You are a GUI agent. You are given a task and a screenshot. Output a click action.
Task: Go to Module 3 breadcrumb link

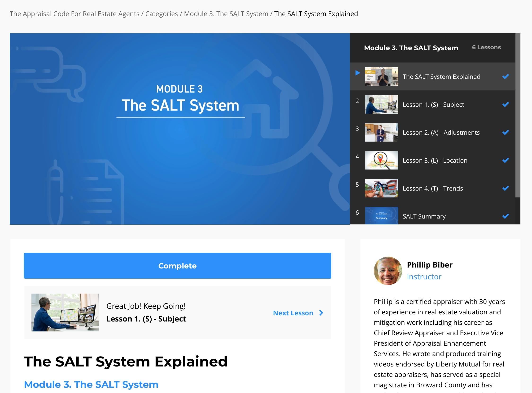tap(226, 14)
